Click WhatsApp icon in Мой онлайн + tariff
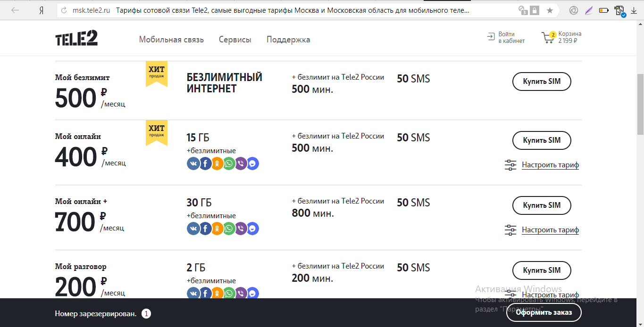This screenshot has width=644, height=327. (x=229, y=229)
